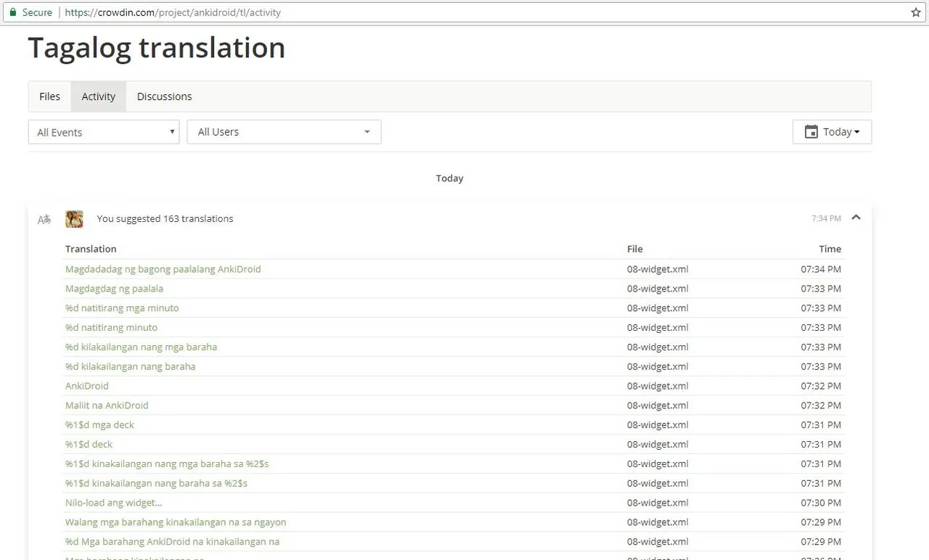The height and width of the screenshot is (560, 929).
Task: Collapse the suggested translations activity group
Action: click(x=856, y=218)
